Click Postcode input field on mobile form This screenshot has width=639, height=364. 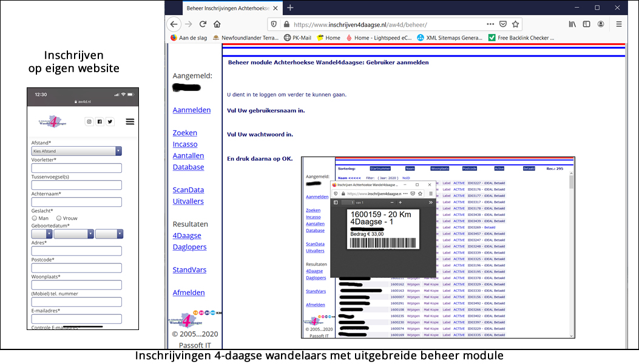click(76, 268)
